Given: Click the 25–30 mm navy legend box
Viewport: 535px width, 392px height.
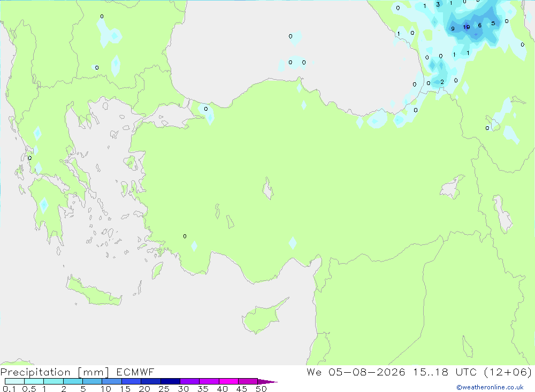Looking at the screenshot, I should pyautogui.click(x=170, y=381).
